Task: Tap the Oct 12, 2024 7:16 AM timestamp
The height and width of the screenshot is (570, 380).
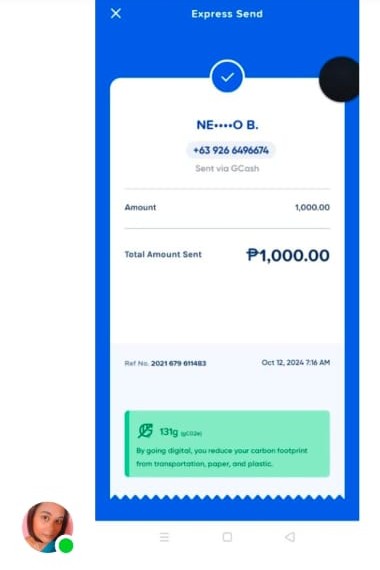Action: pyautogui.click(x=296, y=362)
